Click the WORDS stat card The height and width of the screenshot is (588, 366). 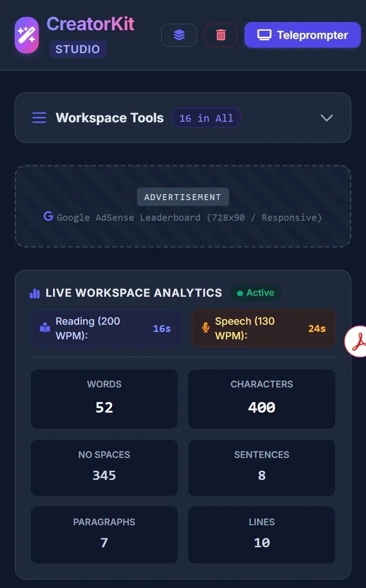point(104,399)
